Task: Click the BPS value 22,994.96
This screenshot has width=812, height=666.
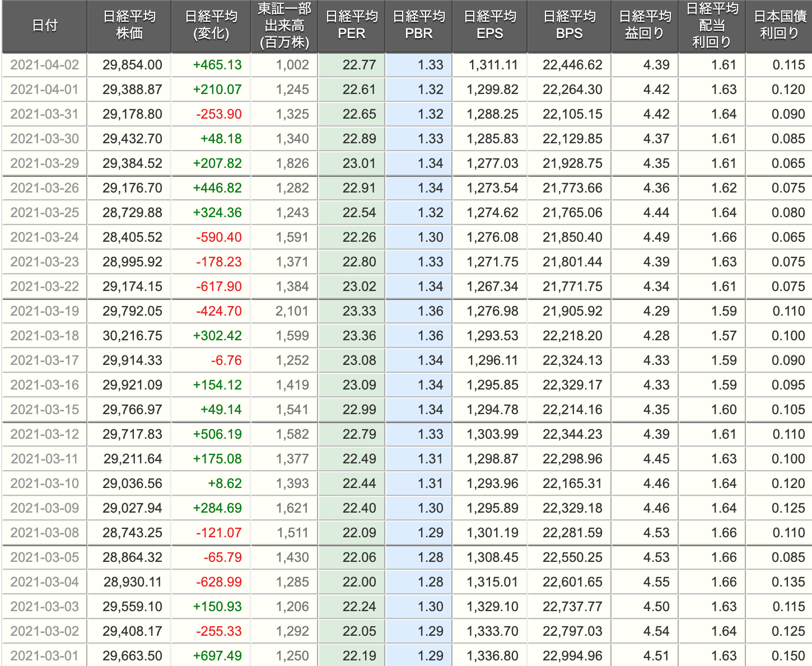Action: click(x=572, y=656)
